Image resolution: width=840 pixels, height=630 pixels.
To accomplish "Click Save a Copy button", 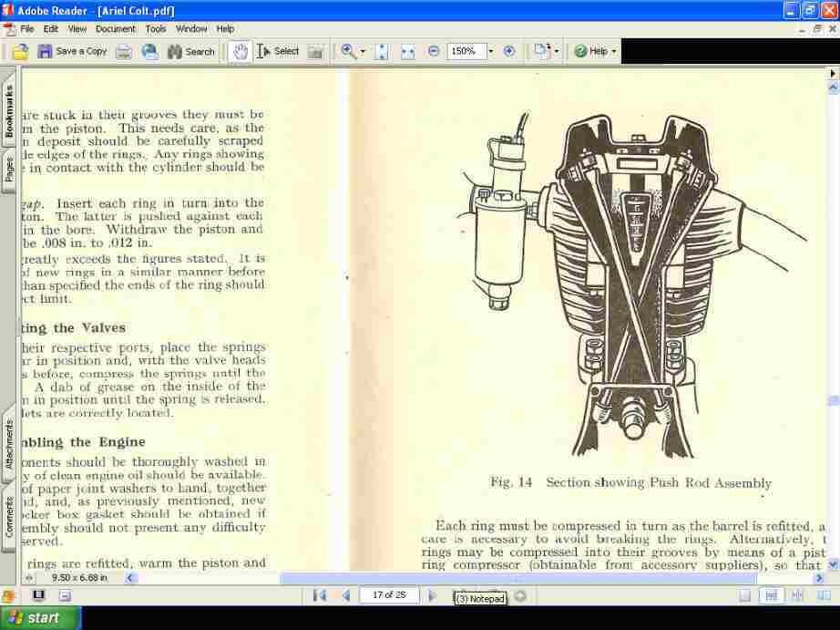I will 73,51.
